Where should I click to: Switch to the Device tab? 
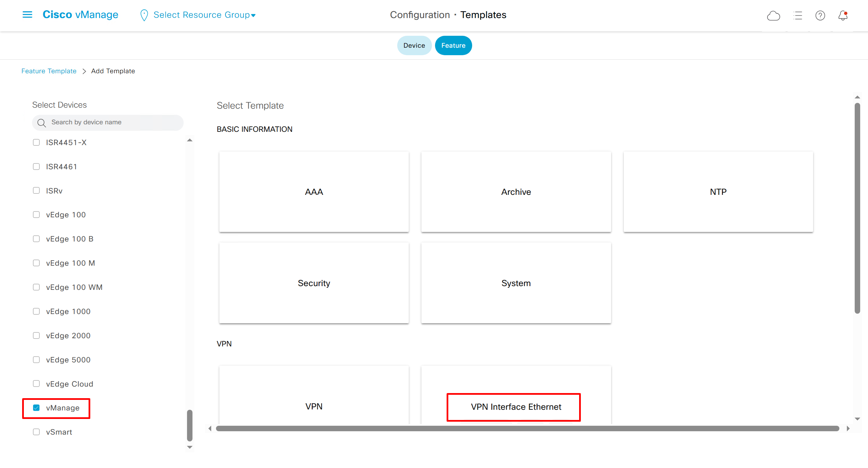coord(414,45)
